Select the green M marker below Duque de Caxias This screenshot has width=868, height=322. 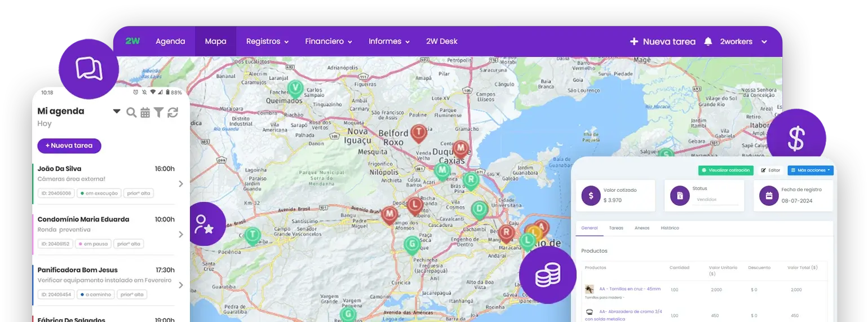point(442,171)
